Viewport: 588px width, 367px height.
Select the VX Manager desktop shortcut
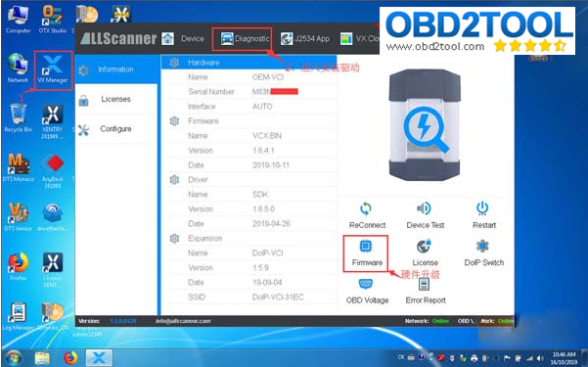pyautogui.click(x=53, y=69)
